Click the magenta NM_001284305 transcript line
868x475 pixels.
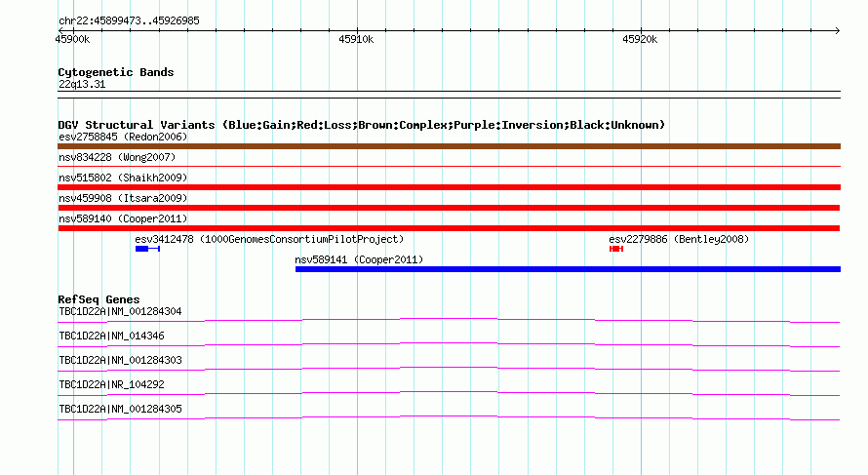point(449,418)
